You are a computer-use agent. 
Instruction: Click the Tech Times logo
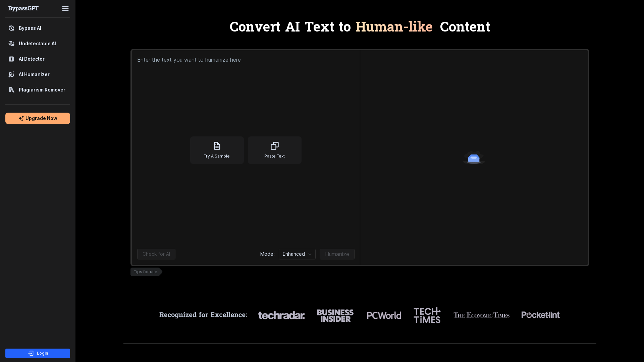pos(427,315)
